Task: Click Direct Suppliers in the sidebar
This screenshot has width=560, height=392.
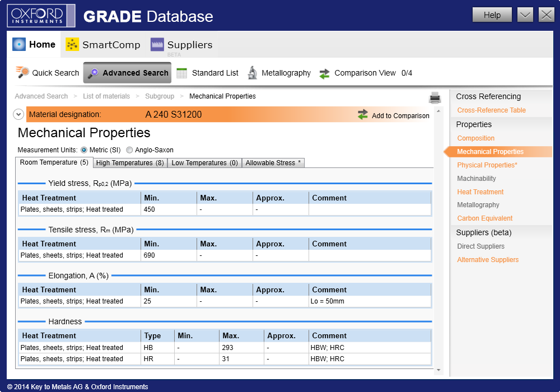Action: tap(480, 246)
